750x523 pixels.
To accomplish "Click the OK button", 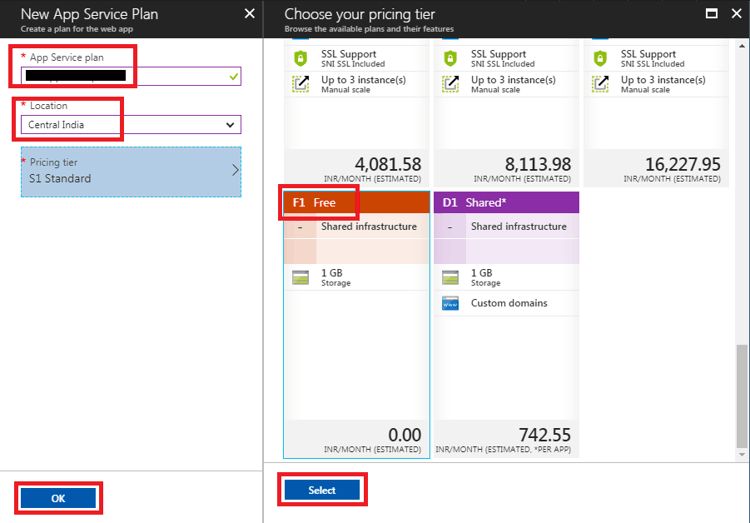I will tap(58, 498).
